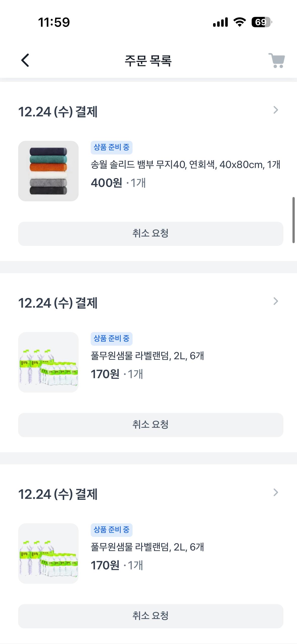Open the towel product thumbnail
This screenshot has height=644, width=297.
click(x=48, y=171)
